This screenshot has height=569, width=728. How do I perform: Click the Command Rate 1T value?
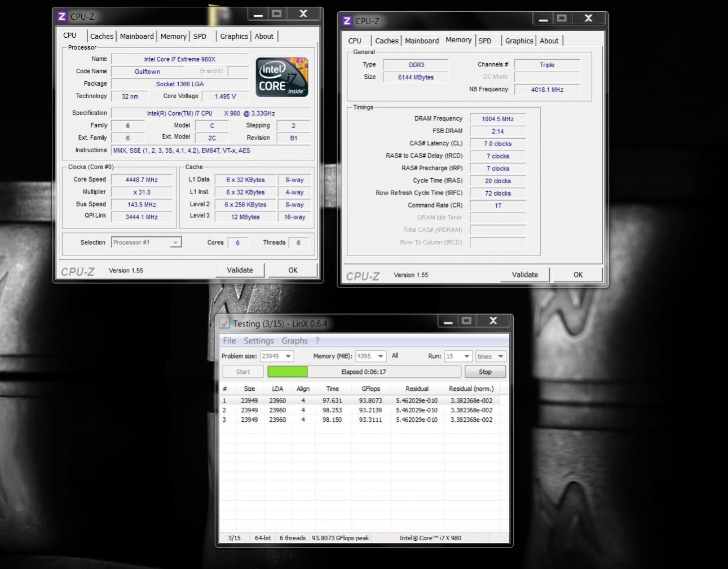click(497, 206)
